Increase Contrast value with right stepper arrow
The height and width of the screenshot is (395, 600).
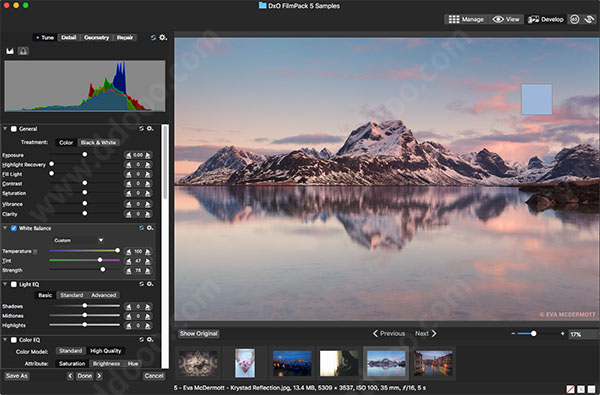click(148, 184)
